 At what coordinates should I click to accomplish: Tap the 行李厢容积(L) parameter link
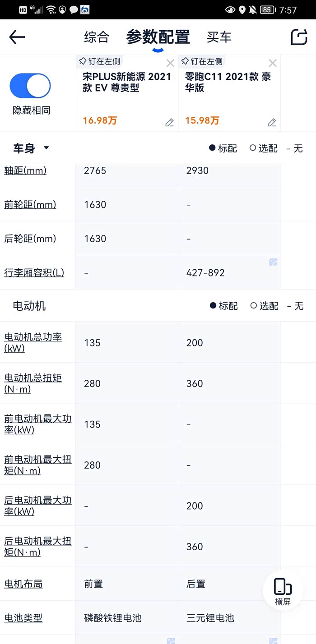[x=34, y=272]
